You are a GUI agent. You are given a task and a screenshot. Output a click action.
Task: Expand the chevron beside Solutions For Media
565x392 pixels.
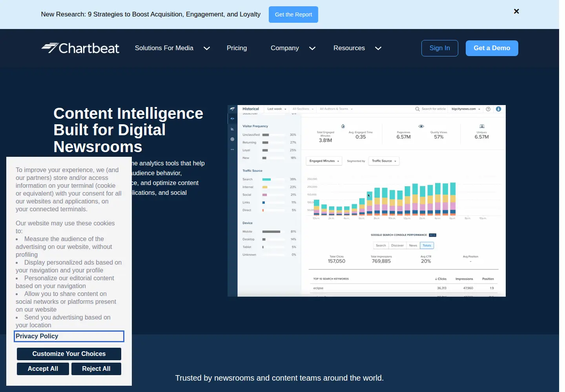[x=207, y=48]
